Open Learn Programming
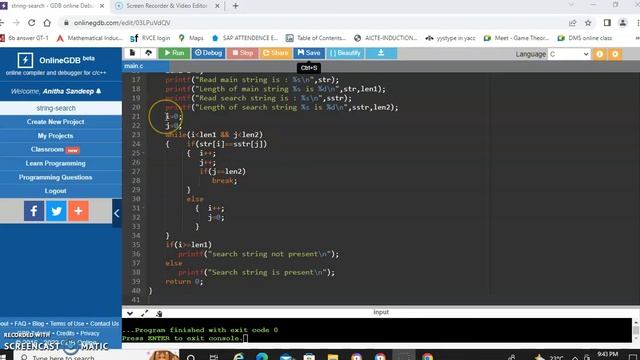 pyautogui.click(x=56, y=163)
